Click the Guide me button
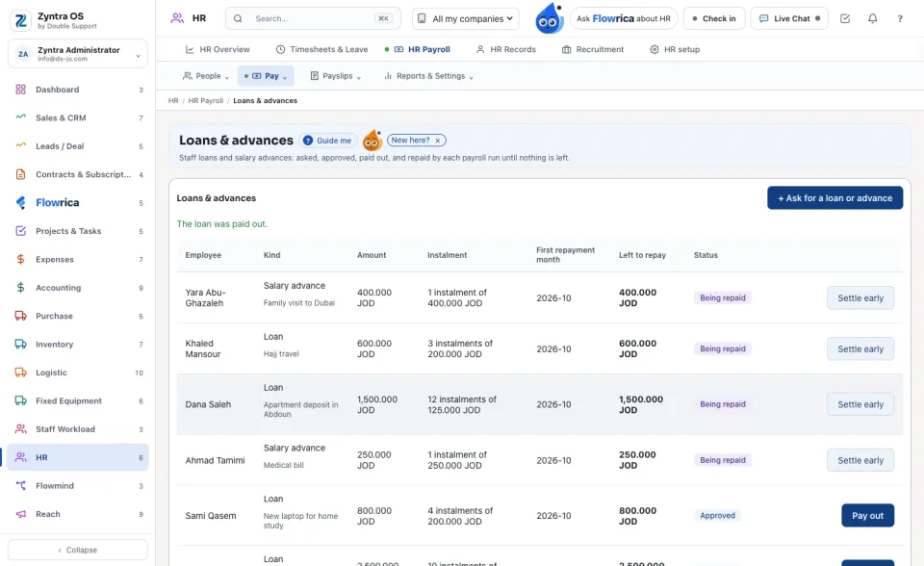The width and height of the screenshot is (924, 566). click(327, 141)
